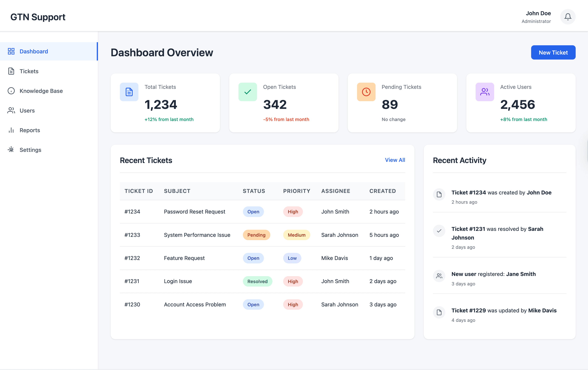
Task: Click the notification bell icon
Action: 568,17
